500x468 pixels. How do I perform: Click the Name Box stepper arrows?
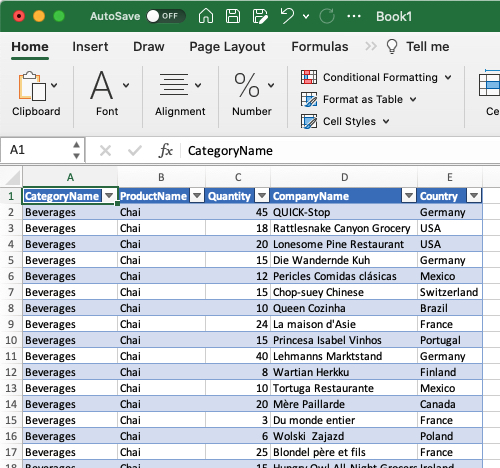click(76, 150)
